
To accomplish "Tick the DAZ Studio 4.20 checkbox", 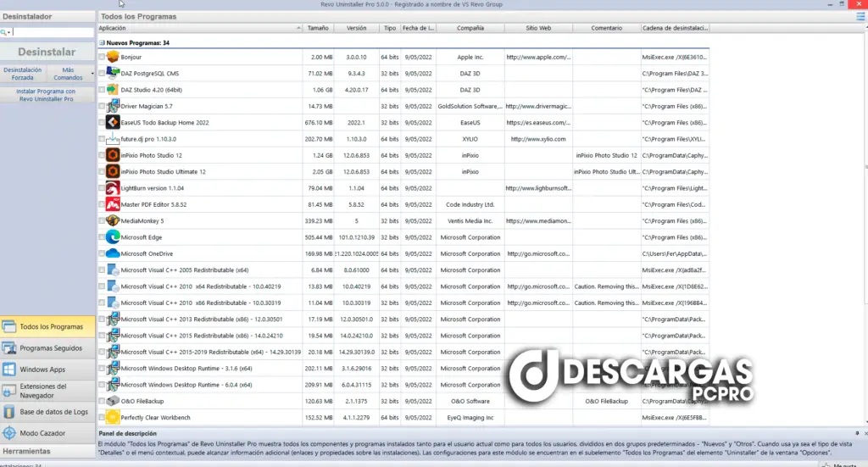I will pos(102,90).
